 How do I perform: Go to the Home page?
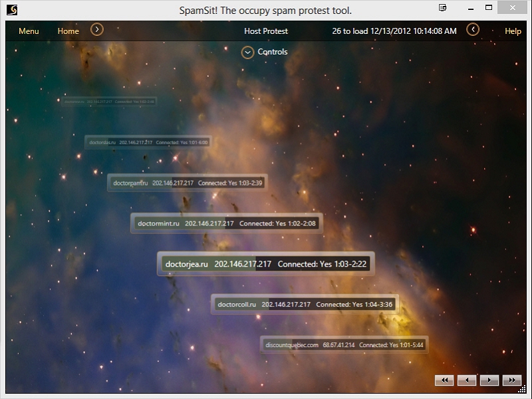68,31
